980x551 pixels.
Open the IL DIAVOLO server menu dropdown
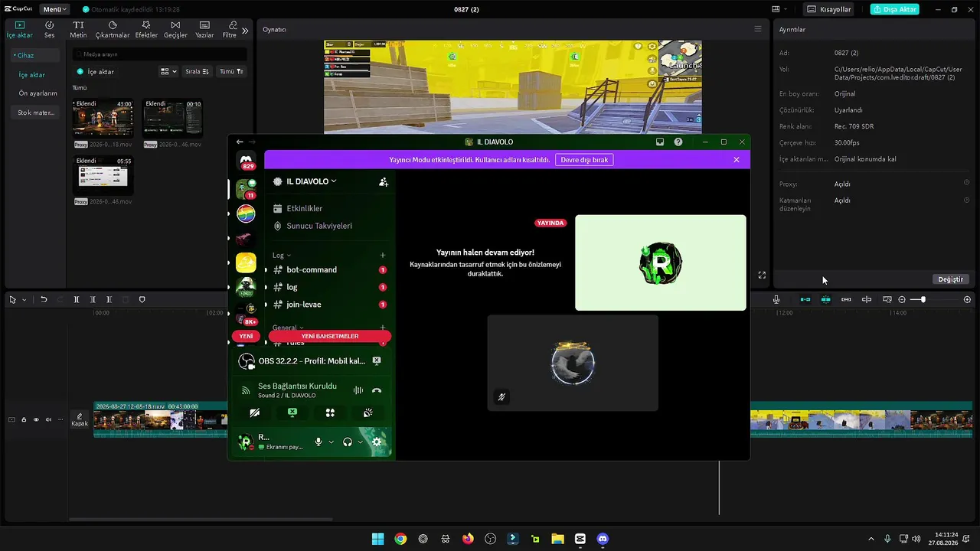coord(312,181)
